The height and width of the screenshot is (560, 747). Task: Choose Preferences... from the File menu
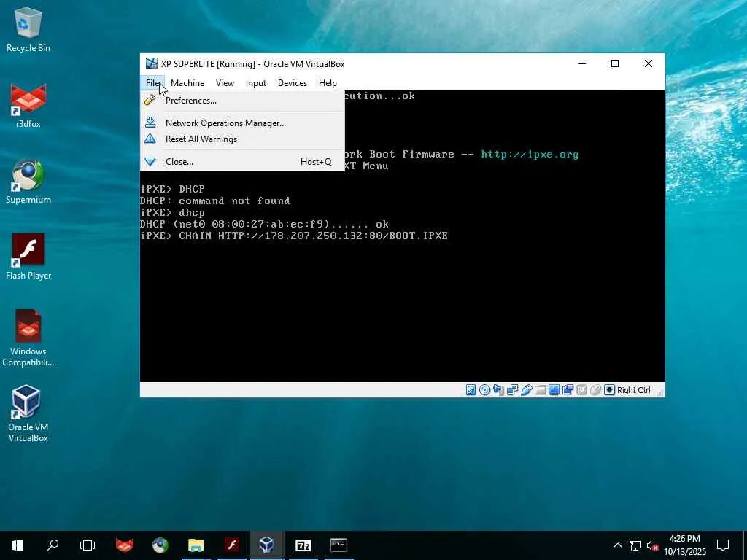pos(242,101)
